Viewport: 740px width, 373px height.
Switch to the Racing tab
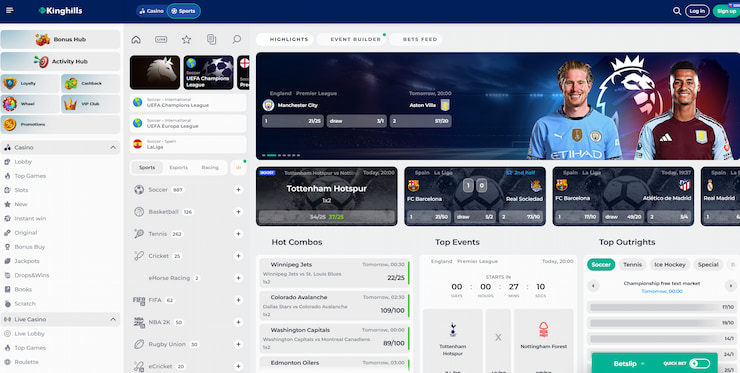point(210,168)
